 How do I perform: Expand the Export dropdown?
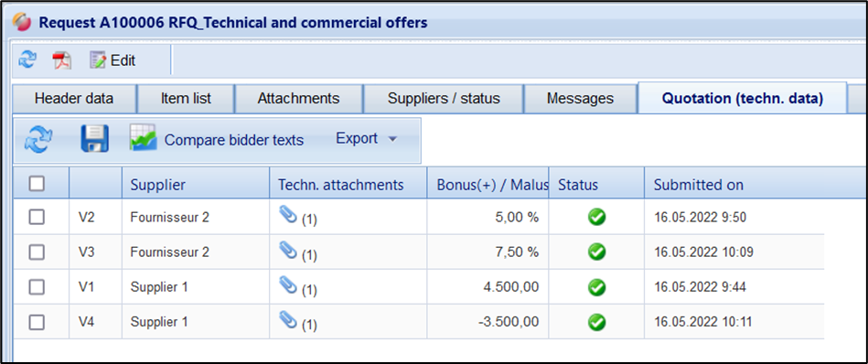point(367,138)
